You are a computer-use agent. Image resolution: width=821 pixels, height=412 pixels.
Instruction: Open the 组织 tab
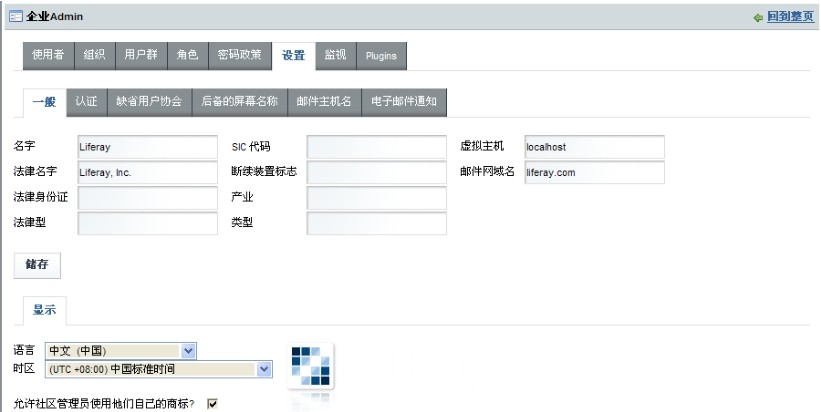click(94, 55)
